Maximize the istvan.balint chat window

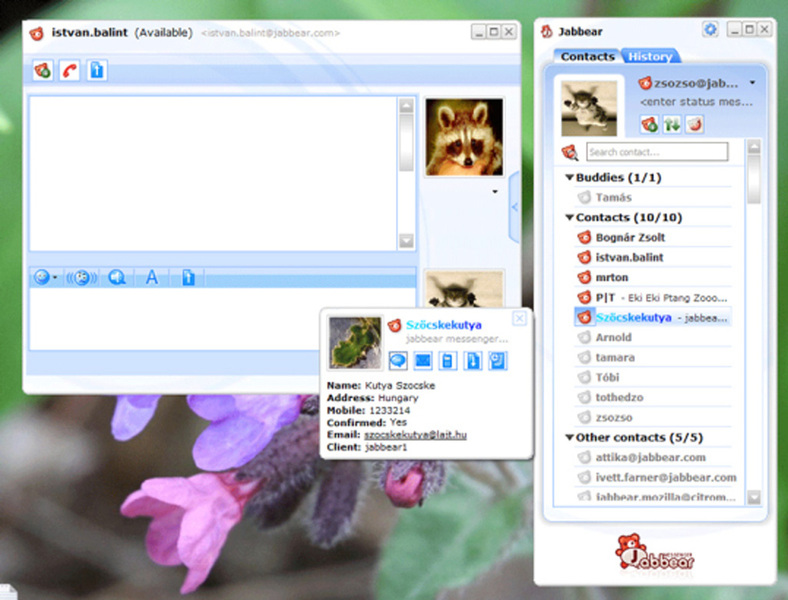point(494,32)
